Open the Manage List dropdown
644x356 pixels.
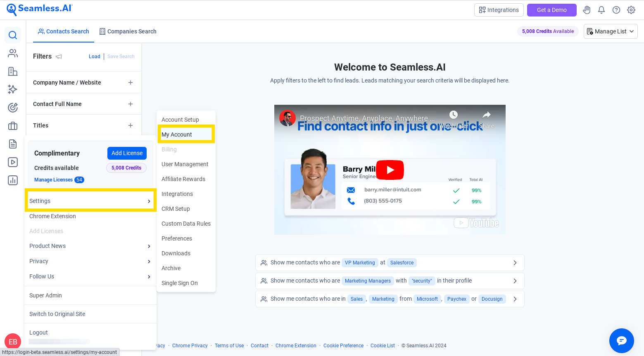pos(611,31)
